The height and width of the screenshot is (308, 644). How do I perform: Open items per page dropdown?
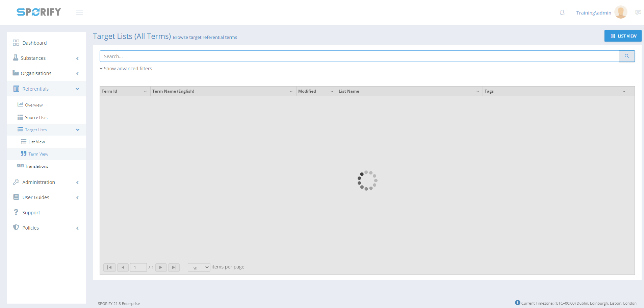pyautogui.click(x=199, y=267)
